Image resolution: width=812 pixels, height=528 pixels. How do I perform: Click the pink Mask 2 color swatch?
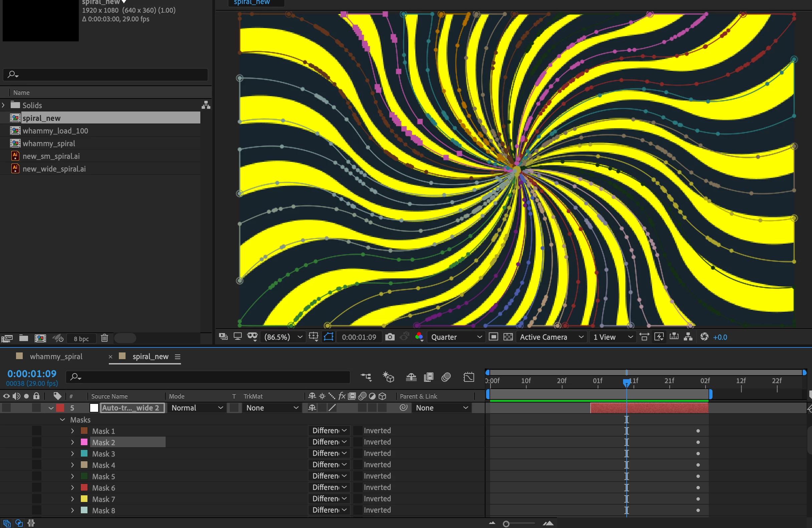pos(84,442)
